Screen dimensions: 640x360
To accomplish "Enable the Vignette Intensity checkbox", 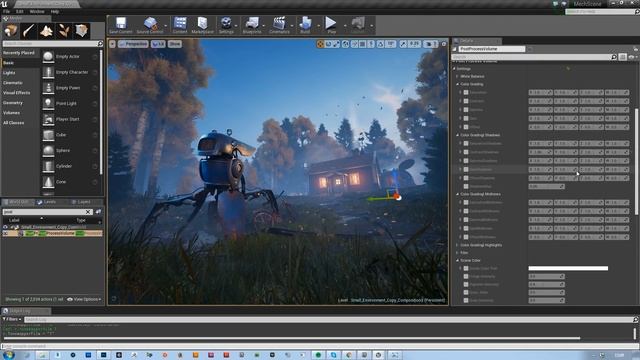I will 466,284.
